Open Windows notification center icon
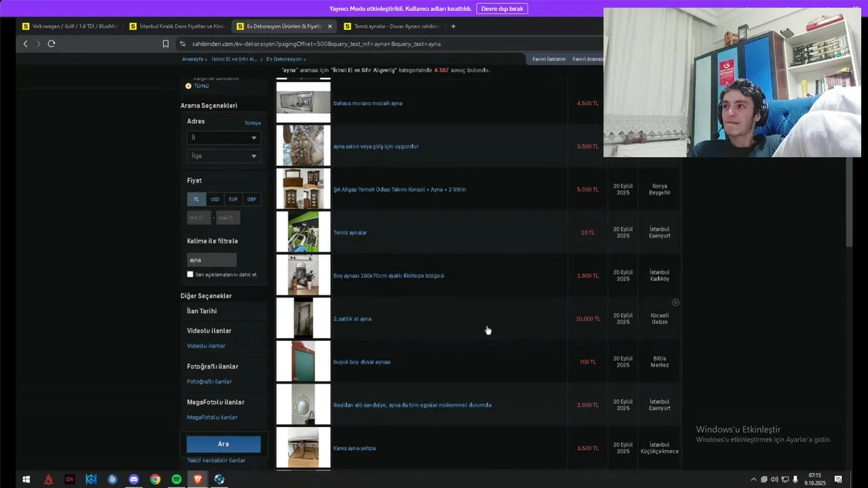 pos(838,479)
